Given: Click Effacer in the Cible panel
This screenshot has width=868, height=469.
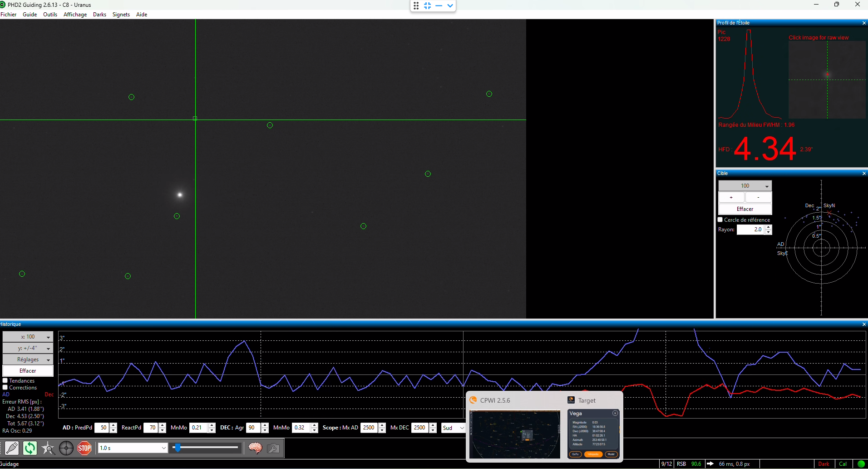Looking at the screenshot, I should (x=745, y=209).
